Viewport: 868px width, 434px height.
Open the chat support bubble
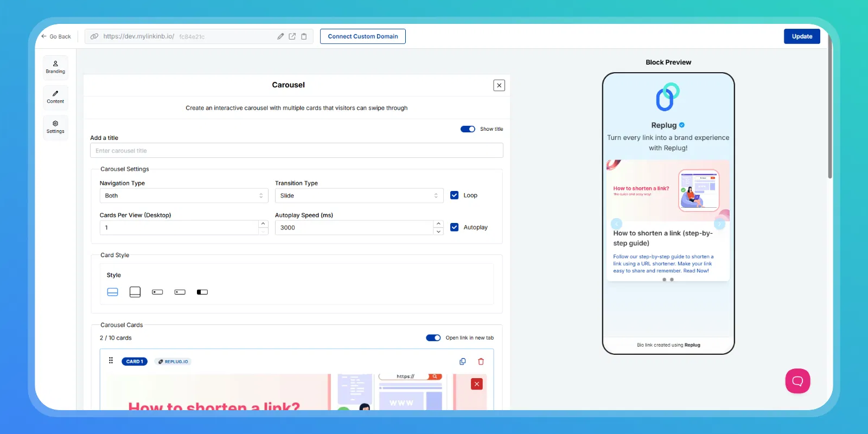click(797, 381)
